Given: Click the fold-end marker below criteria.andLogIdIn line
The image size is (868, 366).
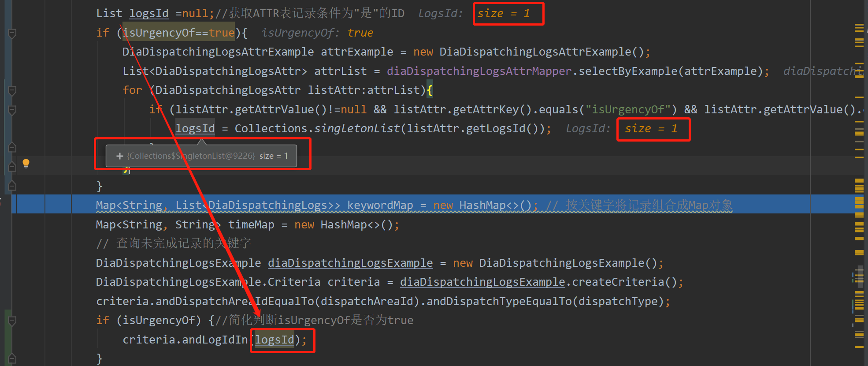Looking at the screenshot, I should click(x=12, y=359).
